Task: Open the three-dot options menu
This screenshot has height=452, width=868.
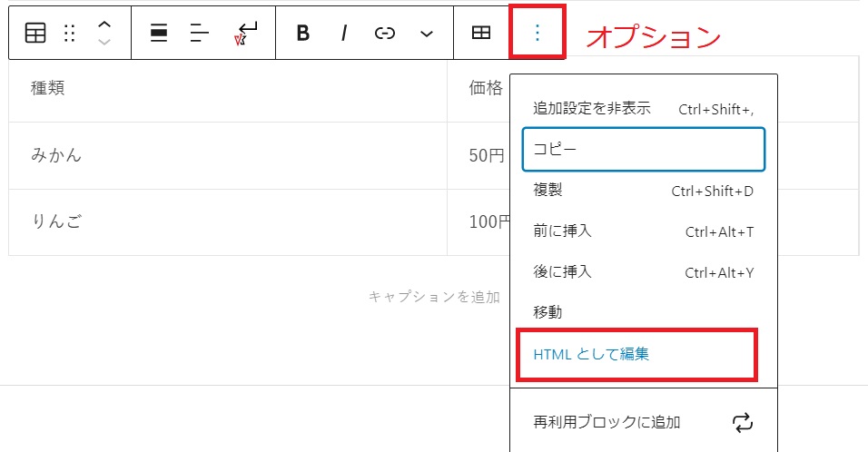Action: click(x=537, y=33)
